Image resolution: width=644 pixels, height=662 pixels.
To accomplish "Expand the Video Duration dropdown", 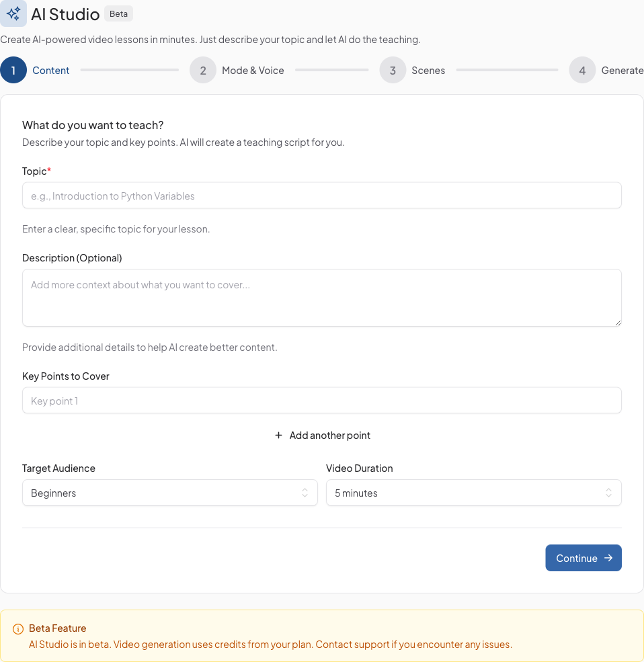I will [x=473, y=493].
